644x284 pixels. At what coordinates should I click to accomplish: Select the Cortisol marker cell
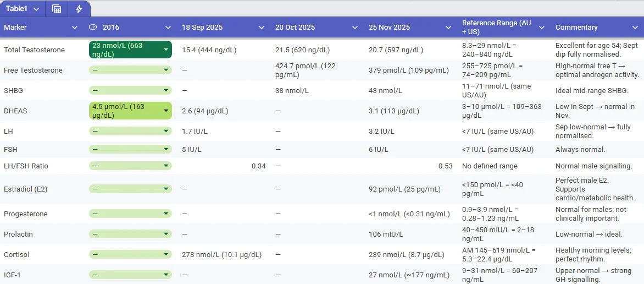[15, 254]
